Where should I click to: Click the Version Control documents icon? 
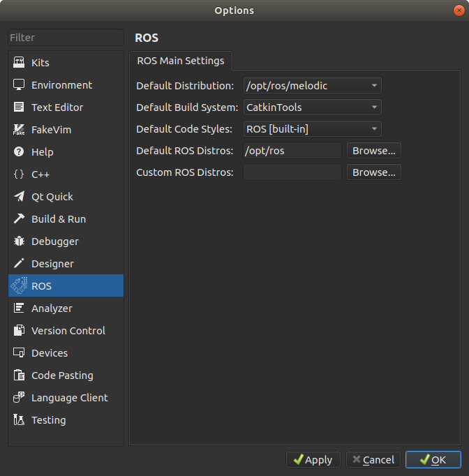[x=19, y=331]
